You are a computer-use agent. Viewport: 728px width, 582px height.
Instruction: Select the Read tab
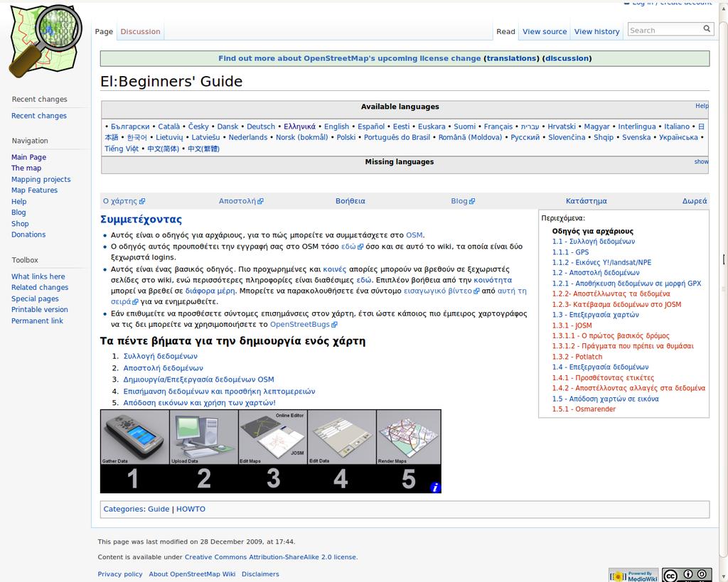pyautogui.click(x=505, y=31)
